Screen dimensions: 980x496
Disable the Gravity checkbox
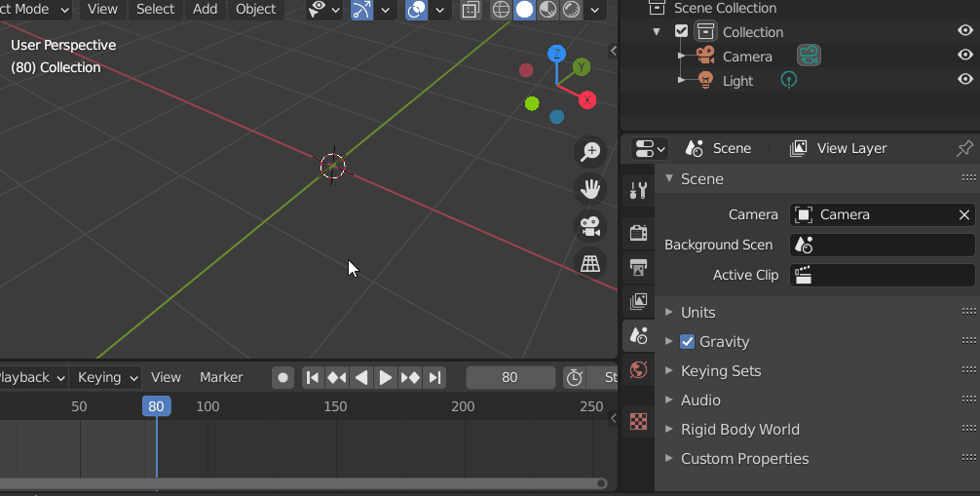tap(687, 341)
